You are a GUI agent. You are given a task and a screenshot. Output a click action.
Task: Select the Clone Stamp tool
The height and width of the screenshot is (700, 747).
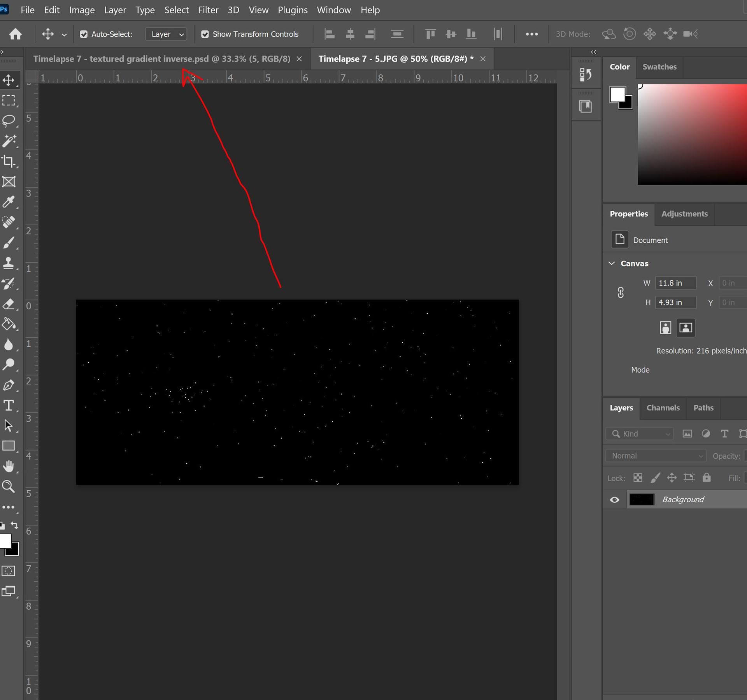(9, 263)
